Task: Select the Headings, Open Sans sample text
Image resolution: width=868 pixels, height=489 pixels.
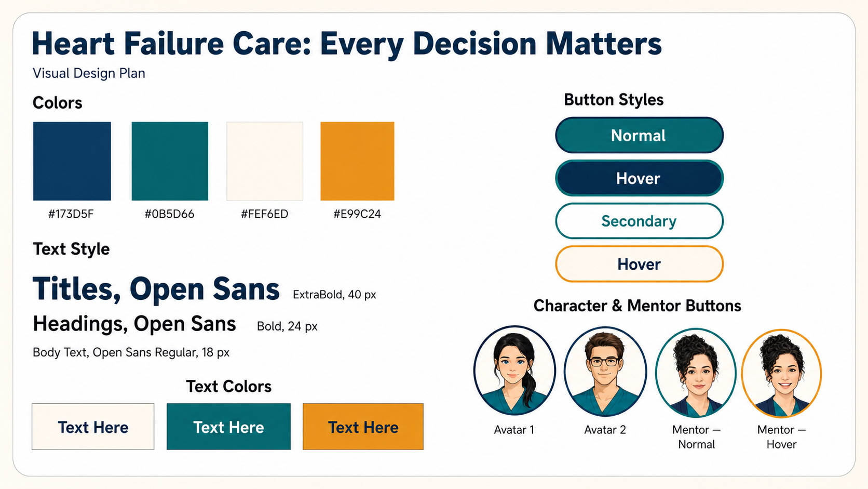Action: click(134, 324)
